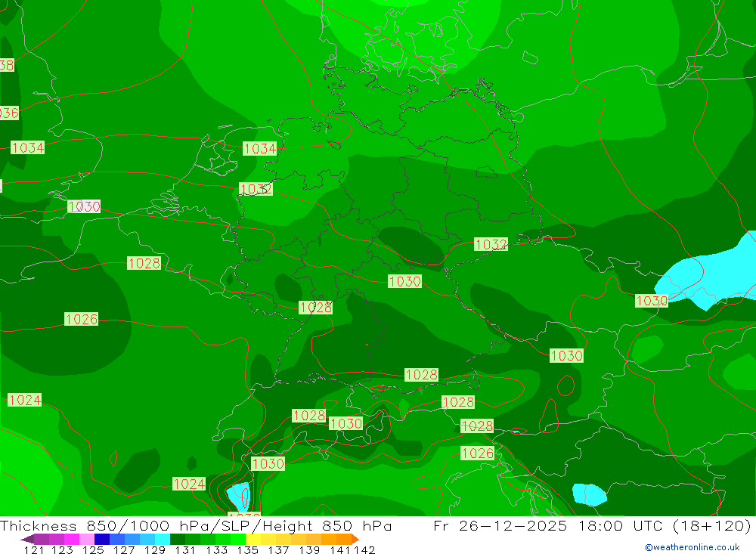756x554 pixels.
Task: Click the legend value 137
Action: [278, 549]
